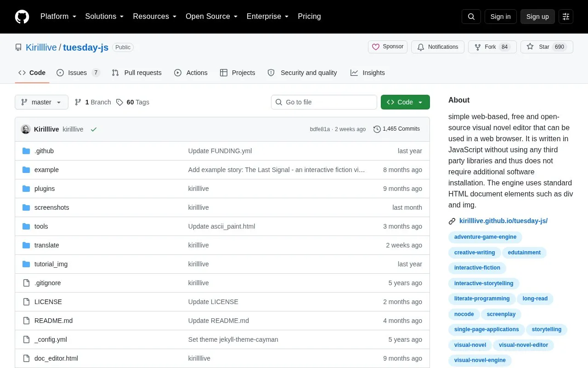
Task: Select the interactive-fiction topic tag
Action: click(x=477, y=268)
